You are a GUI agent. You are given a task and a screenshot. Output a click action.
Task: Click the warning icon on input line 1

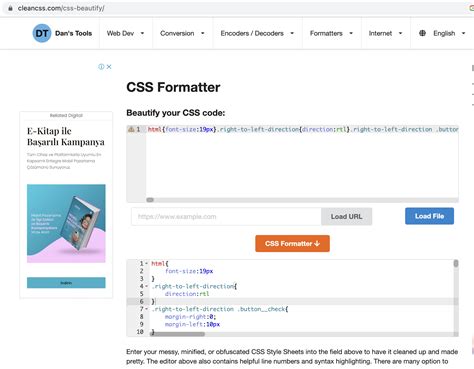tap(131, 129)
